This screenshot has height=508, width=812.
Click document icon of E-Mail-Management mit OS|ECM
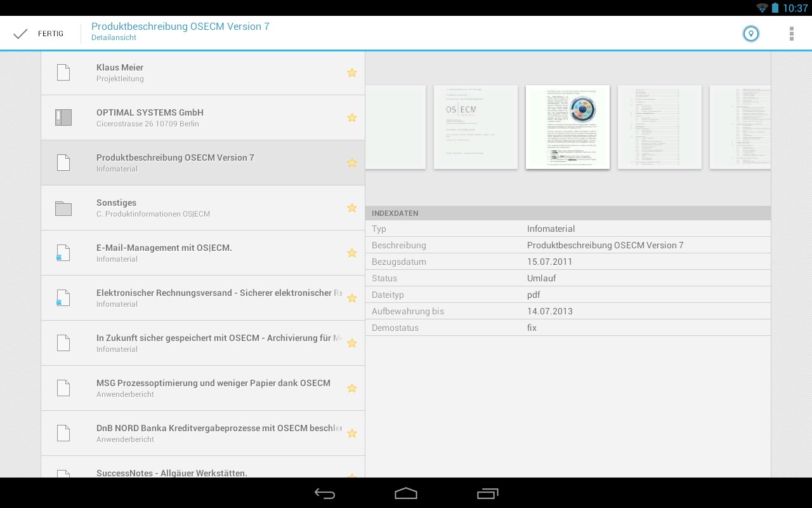[x=63, y=253]
